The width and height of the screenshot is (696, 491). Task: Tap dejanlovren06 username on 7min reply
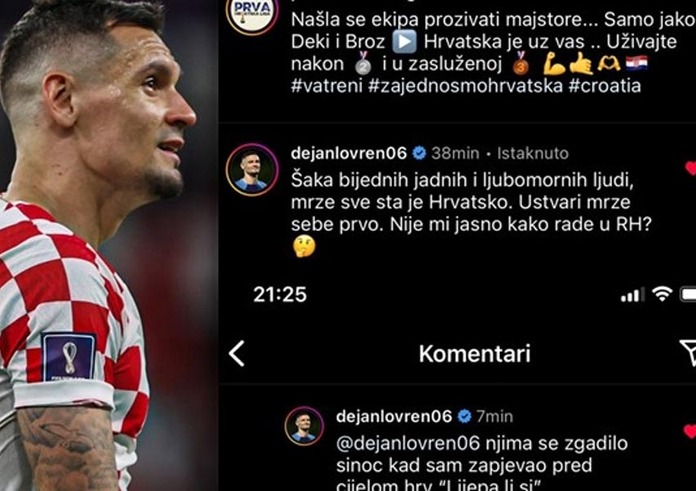394,416
